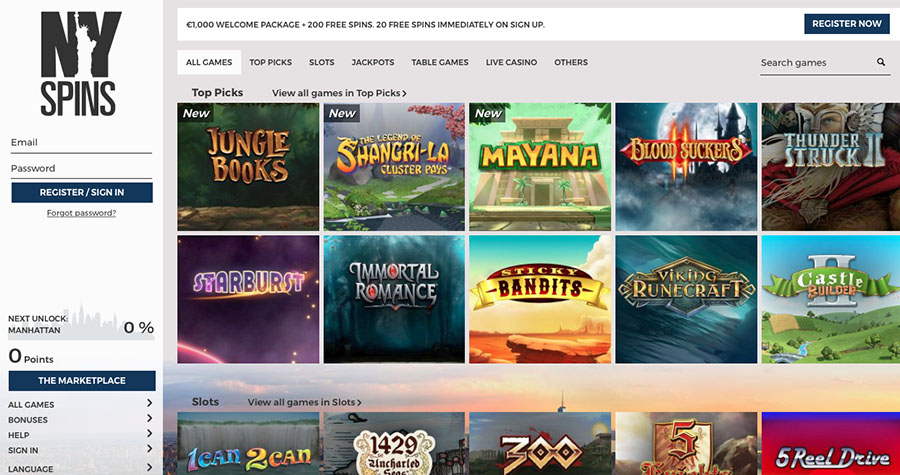The image size is (900, 475).
Task: Click the Register / Sign In button
Action: (82, 193)
